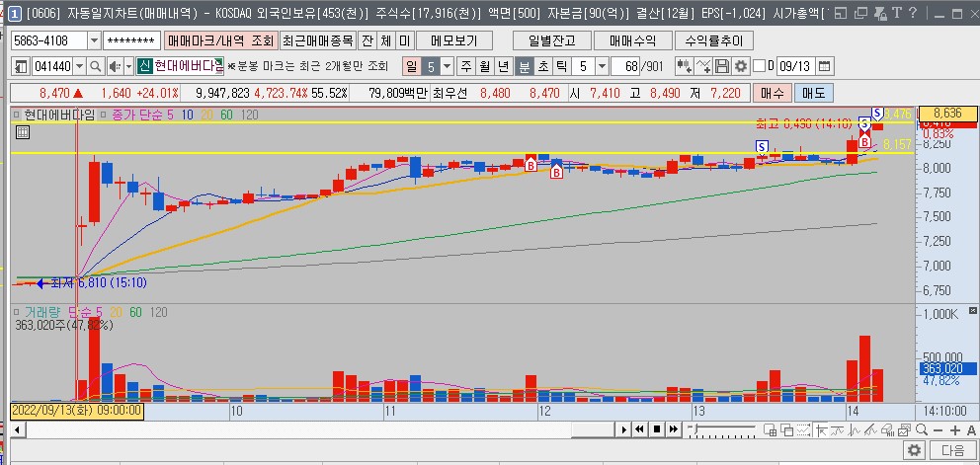Select the 일 (daily) period toggle

412,66
